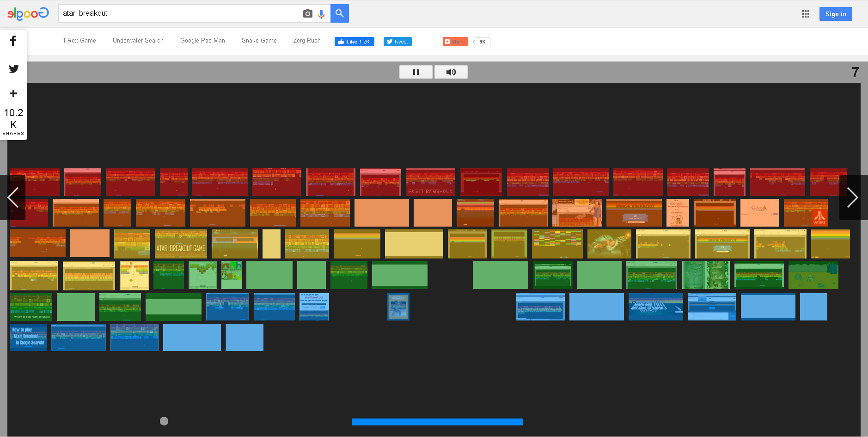Screen dimensions: 868x437
Task: Go to previous with left arrow
Action: tap(13, 197)
